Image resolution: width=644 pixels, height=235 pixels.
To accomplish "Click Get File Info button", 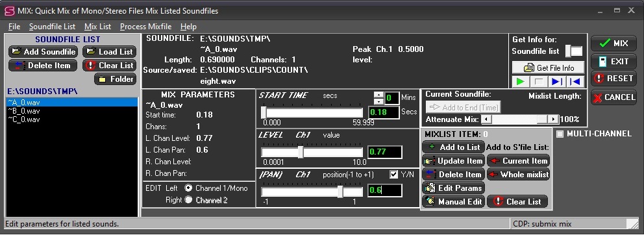I will (x=549, y=68).
